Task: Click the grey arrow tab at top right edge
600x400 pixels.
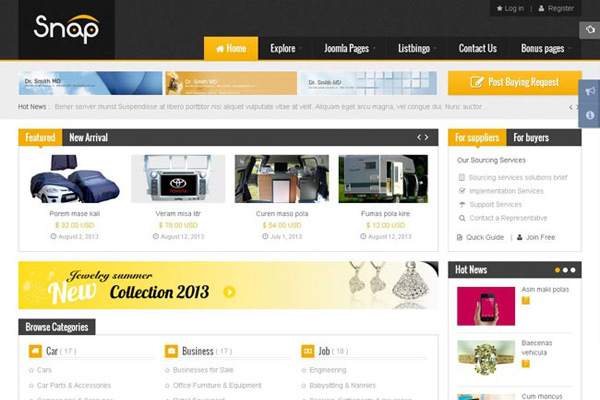Action: (590, 29)
